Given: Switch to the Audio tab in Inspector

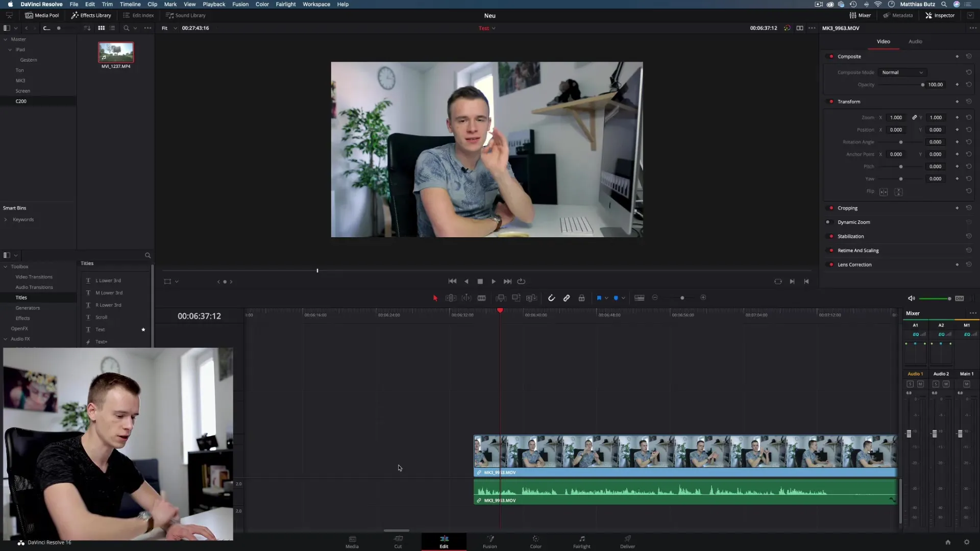Looking at the screenshot, I should [915, 41].
